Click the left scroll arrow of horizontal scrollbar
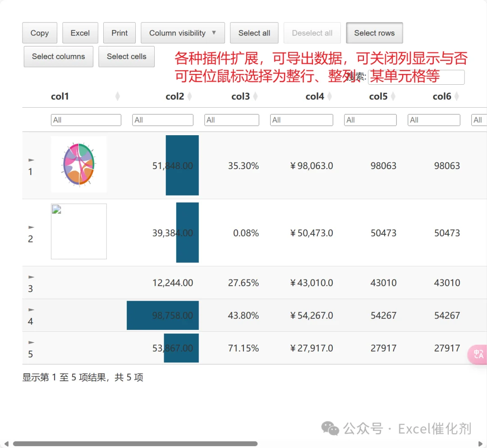This screenshot has height=448, width=487. 6,443
